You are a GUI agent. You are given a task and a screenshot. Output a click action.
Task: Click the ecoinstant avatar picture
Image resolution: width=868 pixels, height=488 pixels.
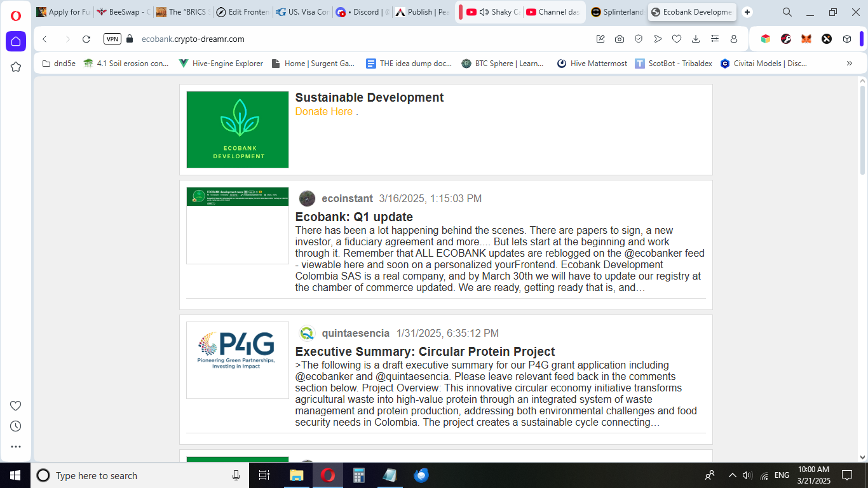coord(307,198)
